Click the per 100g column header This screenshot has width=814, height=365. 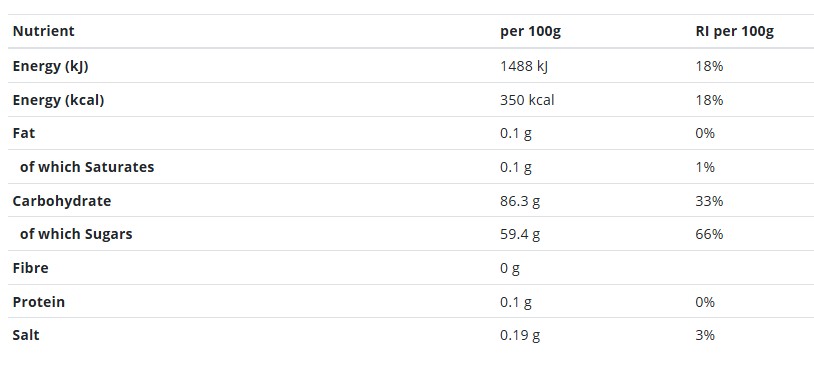click(531, 32)
